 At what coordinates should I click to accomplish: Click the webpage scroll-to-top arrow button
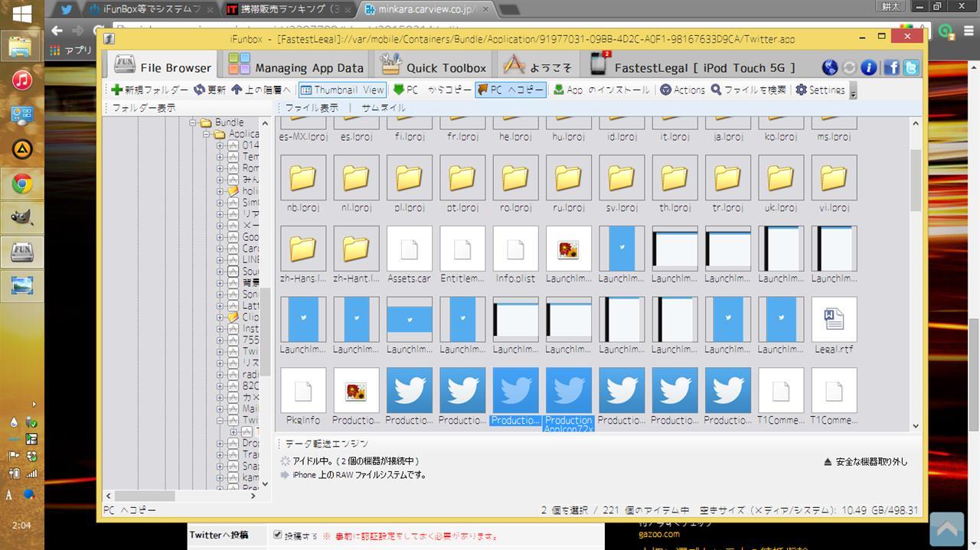tap(946, 529)
